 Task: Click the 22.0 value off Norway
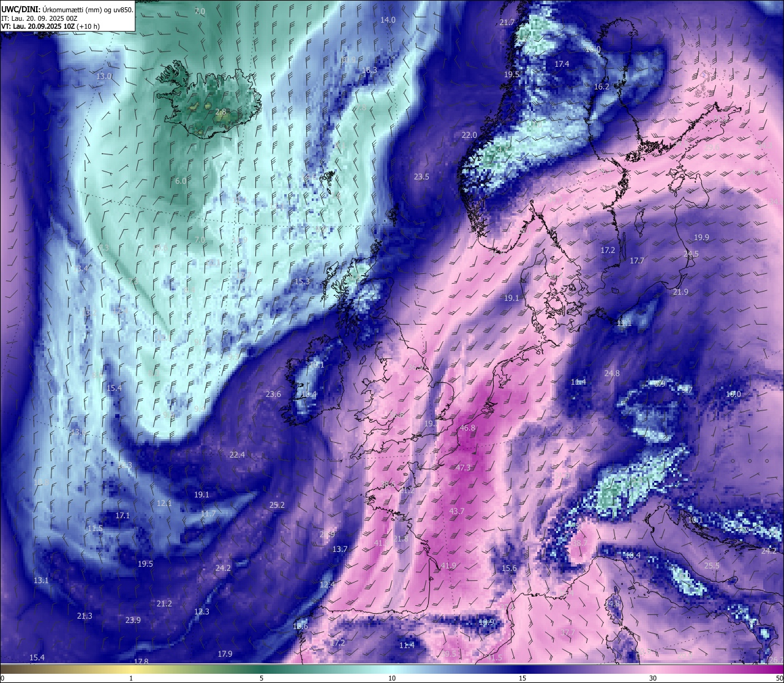click(469, 135)
